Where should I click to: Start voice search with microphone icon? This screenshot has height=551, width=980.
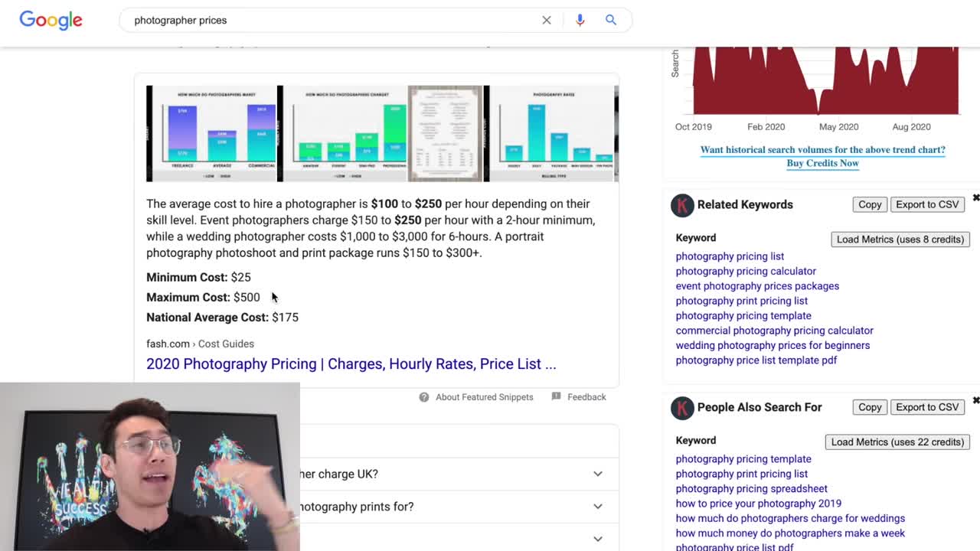580,20
